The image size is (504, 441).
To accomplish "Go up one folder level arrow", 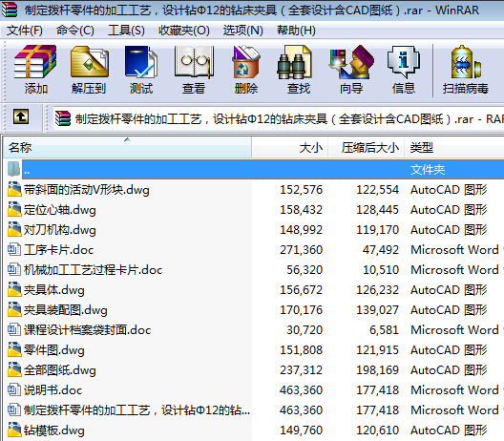I will pyautogui.click(x=21, y=116).
